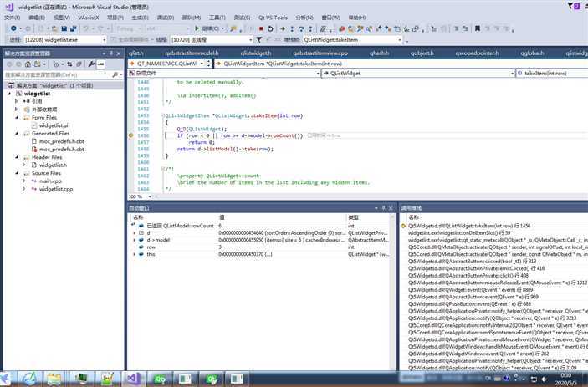Image resolution: width=588 pixels, height=387 pixels.
Task: Click the Preview Selected Items icon
Action: [100, 64]
